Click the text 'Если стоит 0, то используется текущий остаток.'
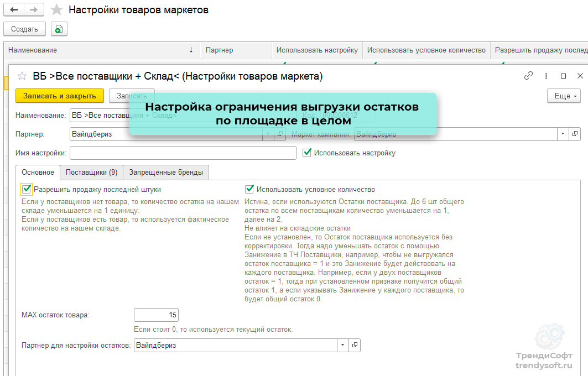 tap(213, 330)
